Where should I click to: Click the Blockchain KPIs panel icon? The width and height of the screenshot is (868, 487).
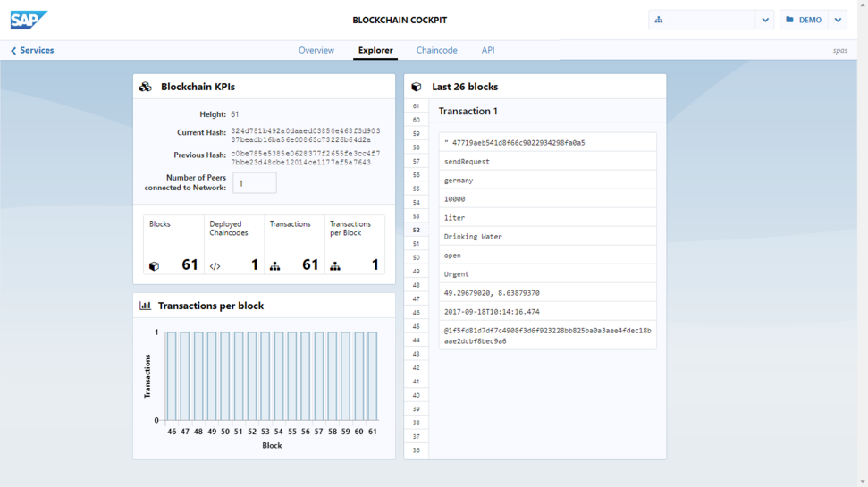tap(145, 87)
